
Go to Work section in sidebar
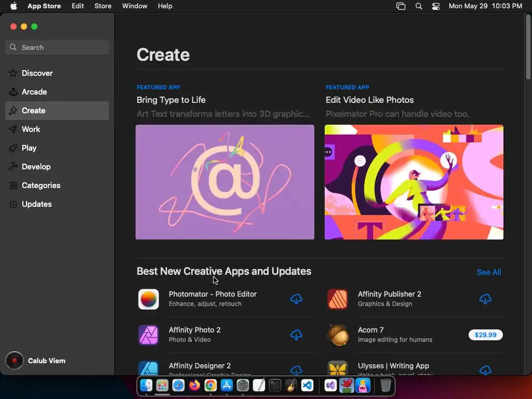(x=57, y=129)
